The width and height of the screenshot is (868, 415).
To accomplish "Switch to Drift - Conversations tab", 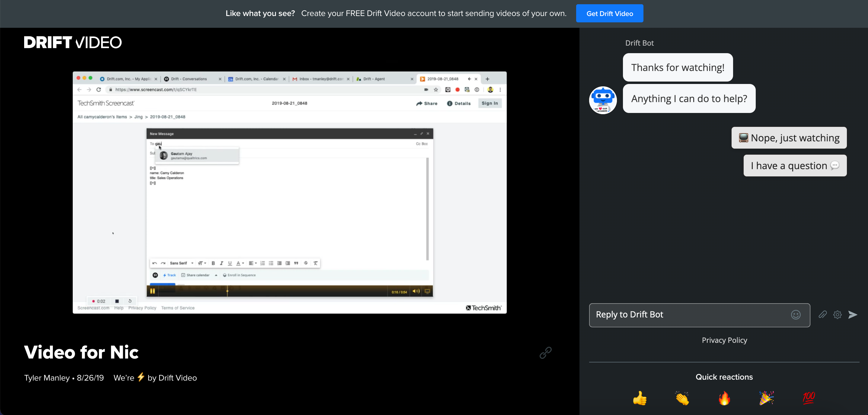I will (x=192, y=79).
